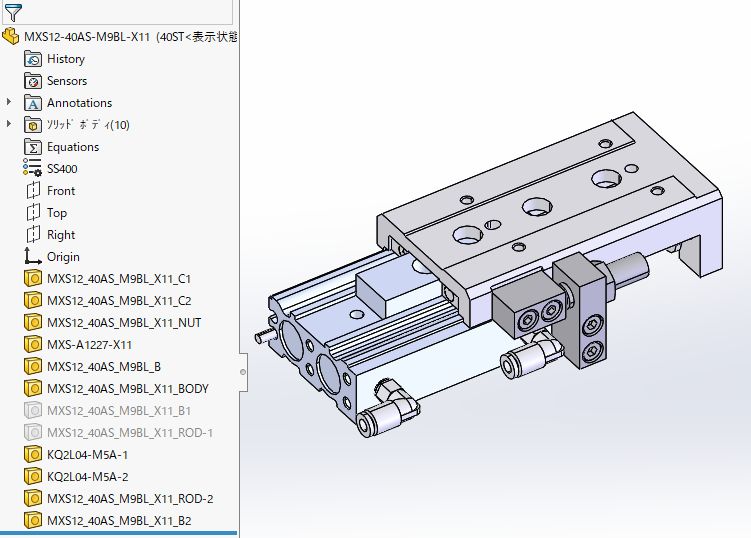
Task: Select MXS12_40AS_M9BL_X11_B2 text
Action: click(119, 521)
